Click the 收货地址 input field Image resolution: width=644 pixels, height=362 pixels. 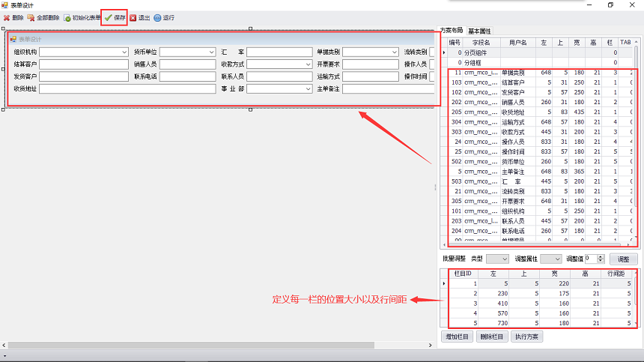click(127, 88)
